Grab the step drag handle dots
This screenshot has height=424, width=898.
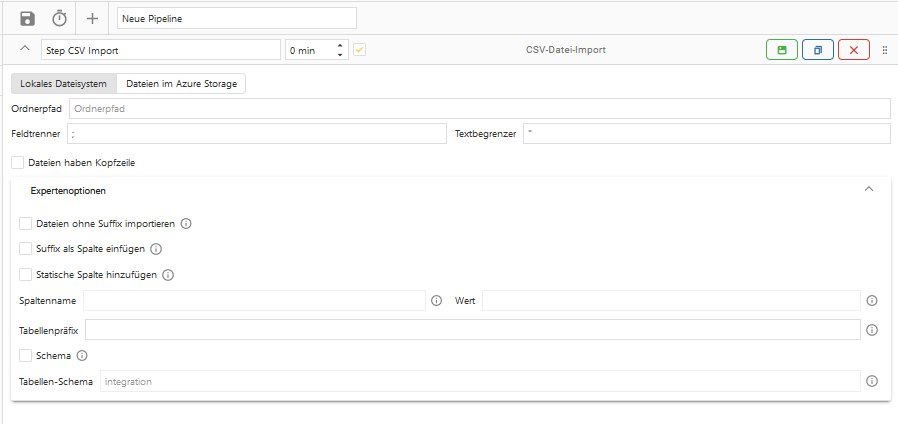pos(885,50)
